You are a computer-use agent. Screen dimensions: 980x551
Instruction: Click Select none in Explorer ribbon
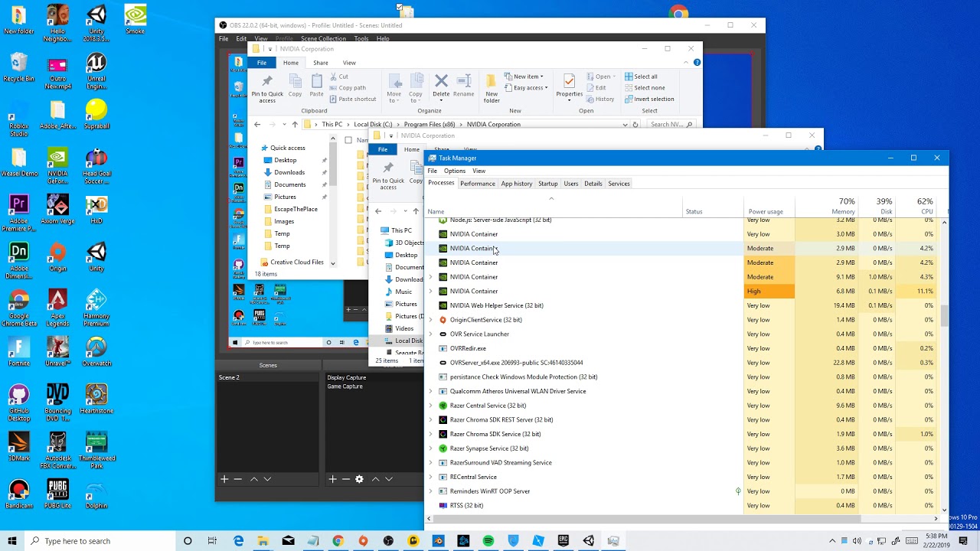pos(645,87)
